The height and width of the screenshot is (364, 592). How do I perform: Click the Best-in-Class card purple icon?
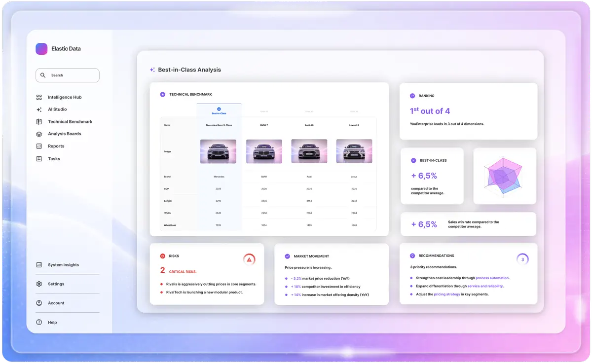click(x=413, y=160)
